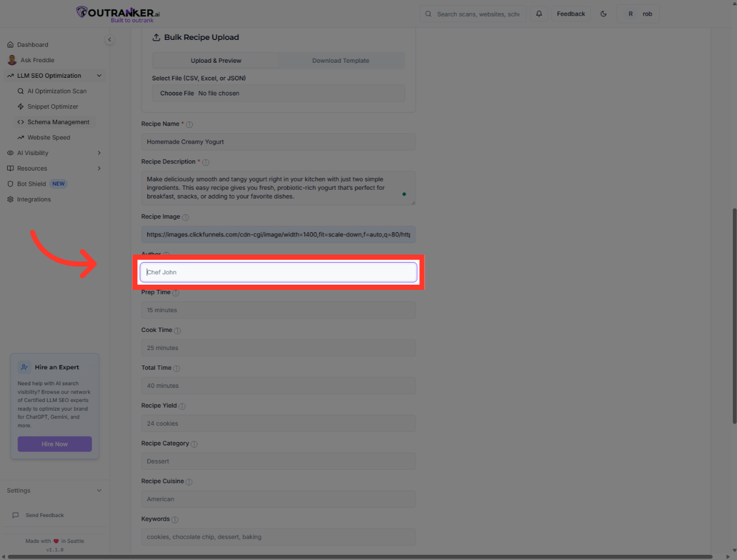Click the Recipe Cuisine field

click(278, 499)
